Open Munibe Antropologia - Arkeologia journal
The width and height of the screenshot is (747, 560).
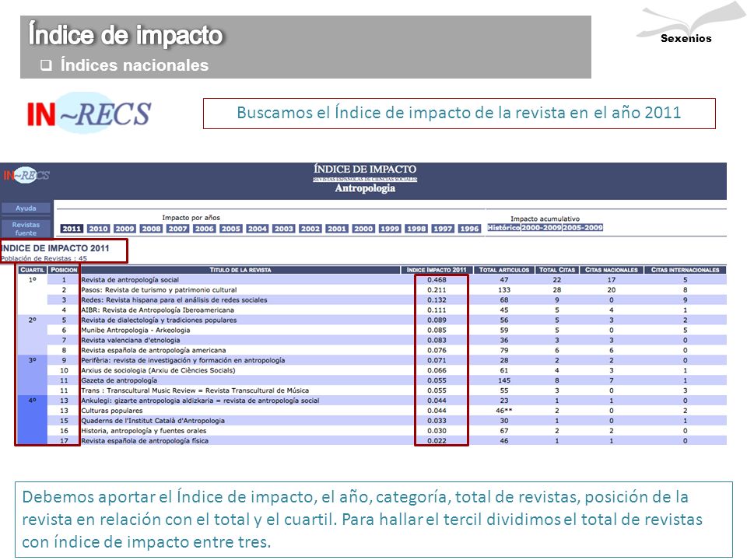(135, 330)
